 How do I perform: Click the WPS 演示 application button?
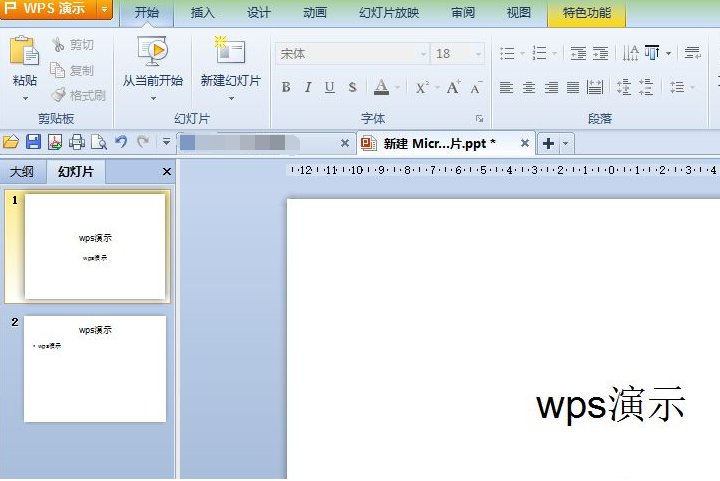tap(49, 8)
